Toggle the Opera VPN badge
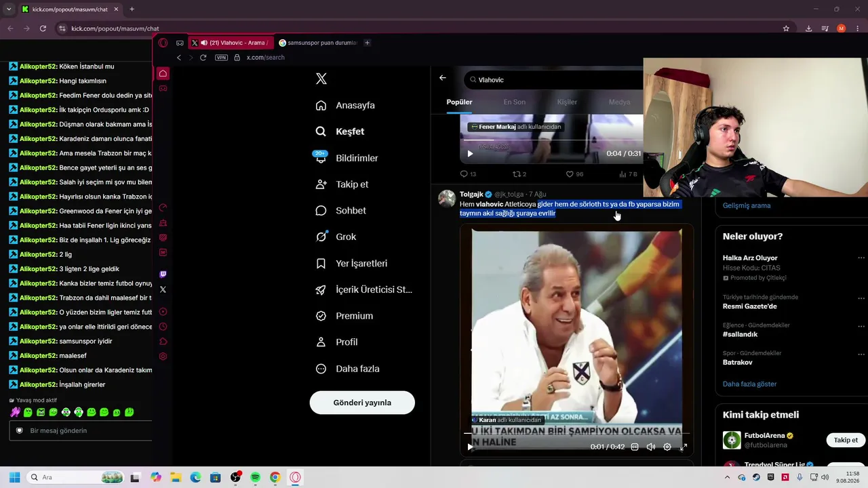 pyautogui.click(x=221, y=58)
